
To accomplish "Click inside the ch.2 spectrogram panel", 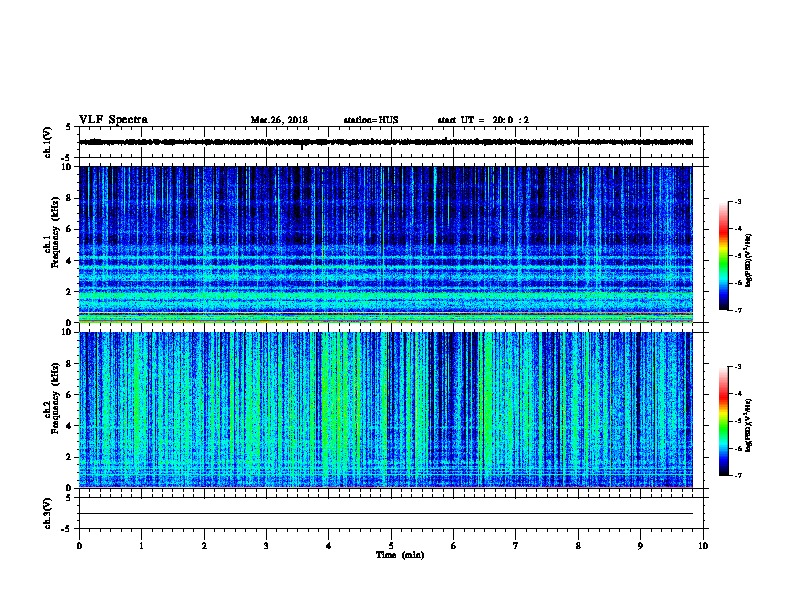I will click(386, 410).
